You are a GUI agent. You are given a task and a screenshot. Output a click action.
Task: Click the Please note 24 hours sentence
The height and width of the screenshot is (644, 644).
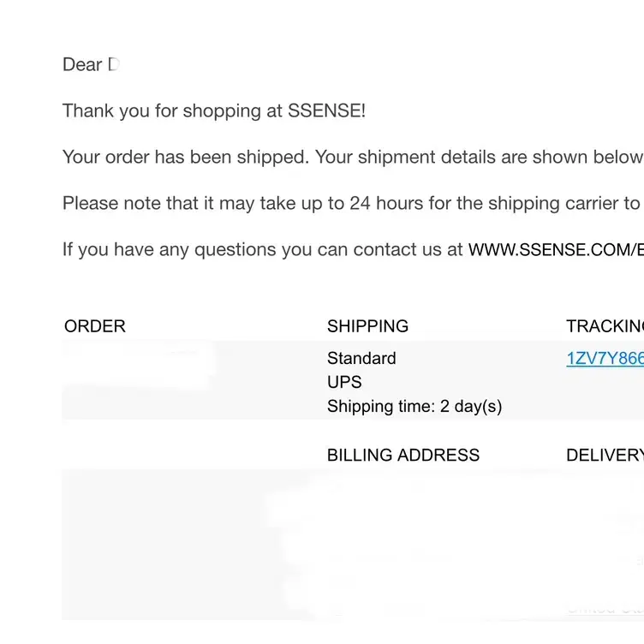(353, 203)
